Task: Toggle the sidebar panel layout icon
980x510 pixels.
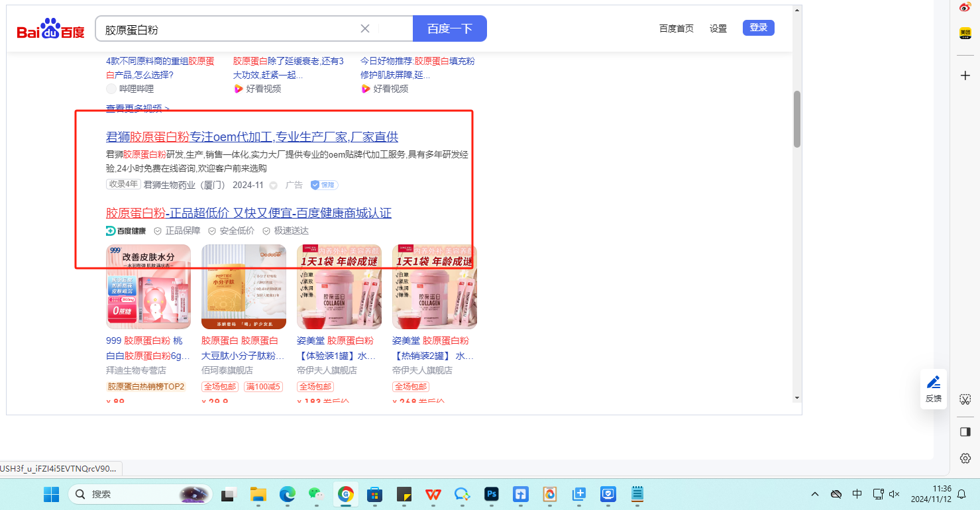Action: pos(965,432)
